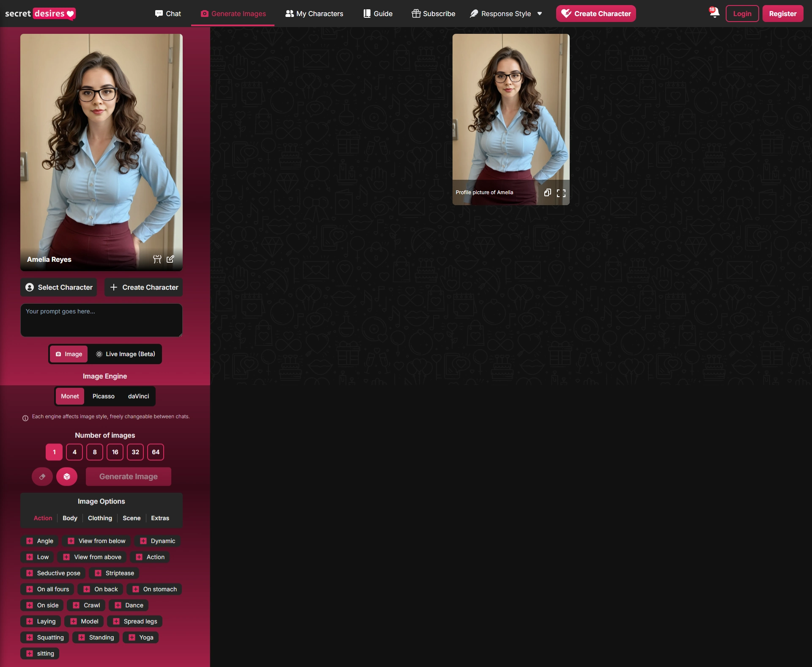Clear the prompt with the eraser icon

pyautogui.click(x=42, y=476)
